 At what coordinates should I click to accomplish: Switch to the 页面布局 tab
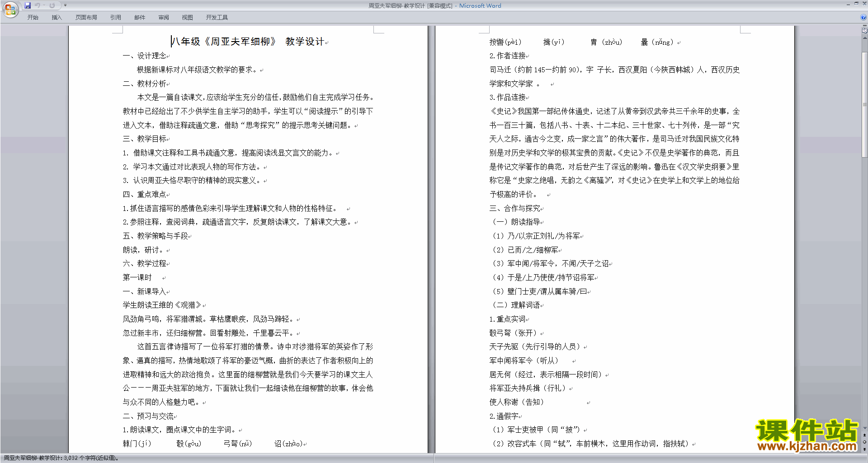[x=86, y=17]
